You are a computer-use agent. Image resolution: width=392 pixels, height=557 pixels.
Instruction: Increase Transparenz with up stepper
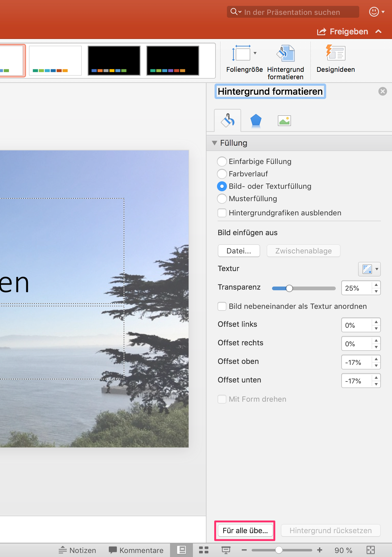(x=376, y=285)
